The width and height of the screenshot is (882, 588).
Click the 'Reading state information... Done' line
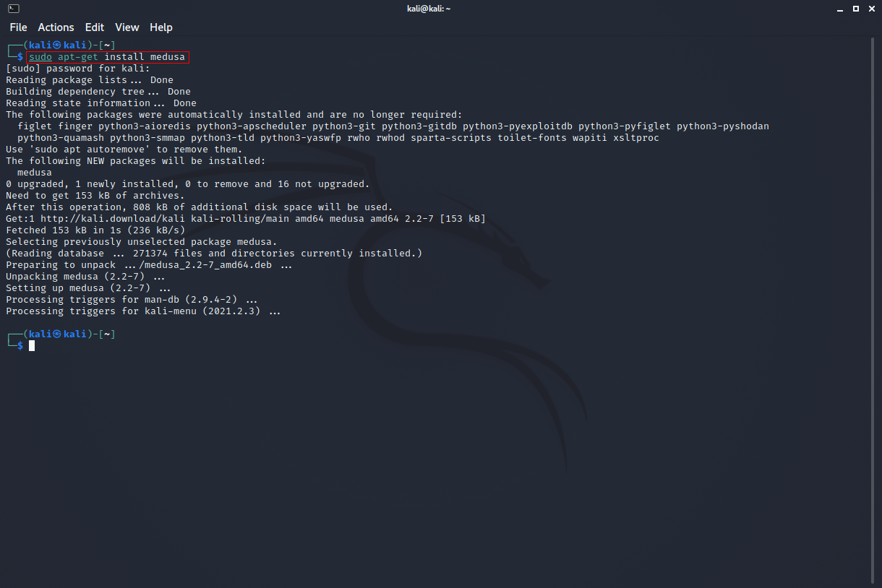point(101,103)
